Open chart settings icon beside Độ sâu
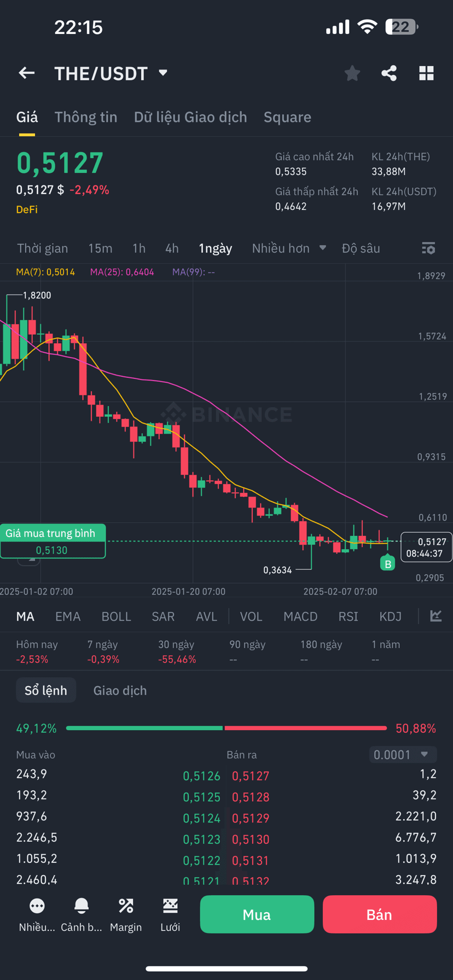The height and width of the screenshot is (980, 453). coord(428,248)
